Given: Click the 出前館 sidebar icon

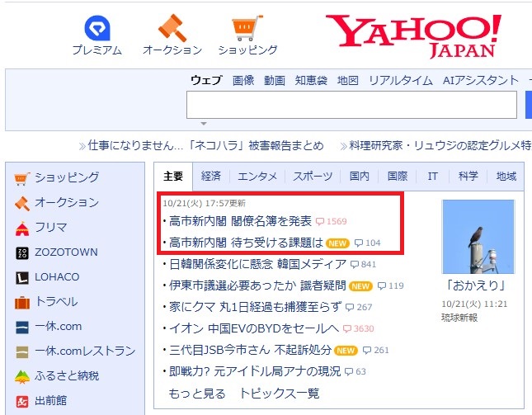Looking at the screenshot, I should click(22, 401).
